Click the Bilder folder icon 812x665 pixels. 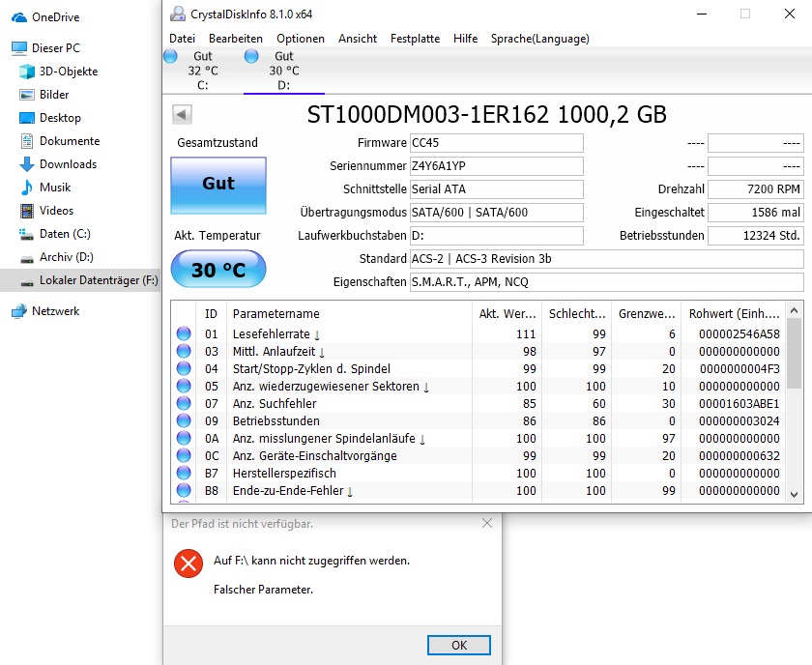point(27,95)
